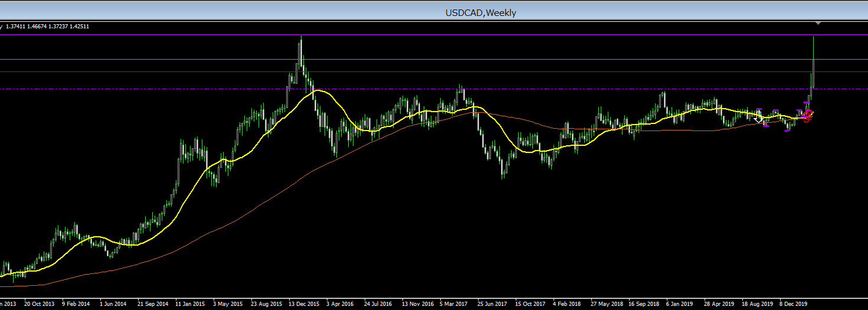The width and height of the screenshot is (868, 310).
Task: Click the 28 Apr 2019 date label
Action: (x=719, y=304)
